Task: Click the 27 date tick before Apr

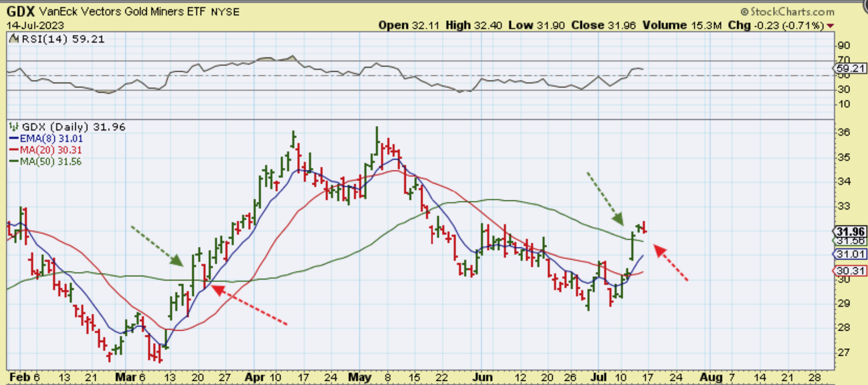Action: click(x=225, y=377)
